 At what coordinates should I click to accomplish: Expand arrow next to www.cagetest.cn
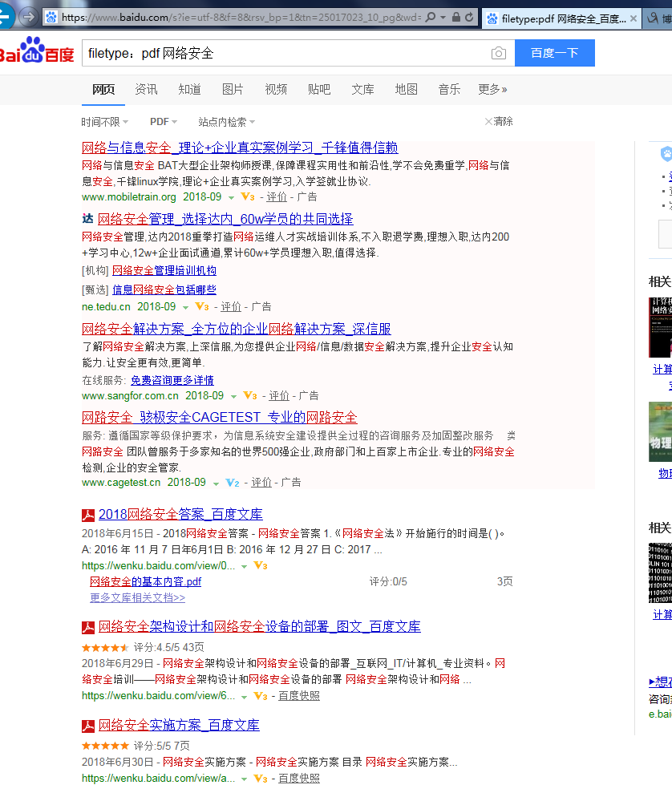tap(216, 484)
